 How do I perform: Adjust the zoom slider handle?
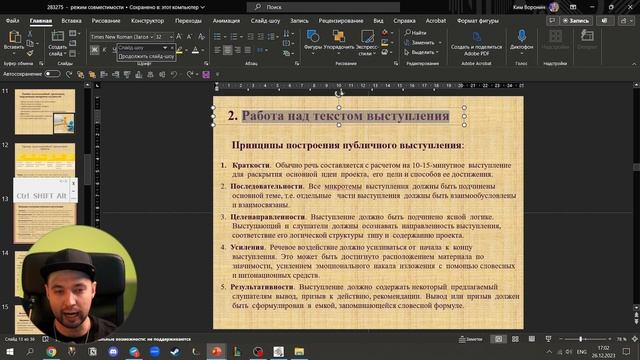click(x=580, y=339)
